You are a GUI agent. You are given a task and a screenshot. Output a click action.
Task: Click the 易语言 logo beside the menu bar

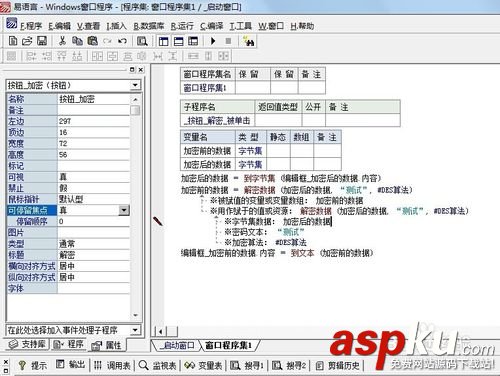tap(12, 24)
